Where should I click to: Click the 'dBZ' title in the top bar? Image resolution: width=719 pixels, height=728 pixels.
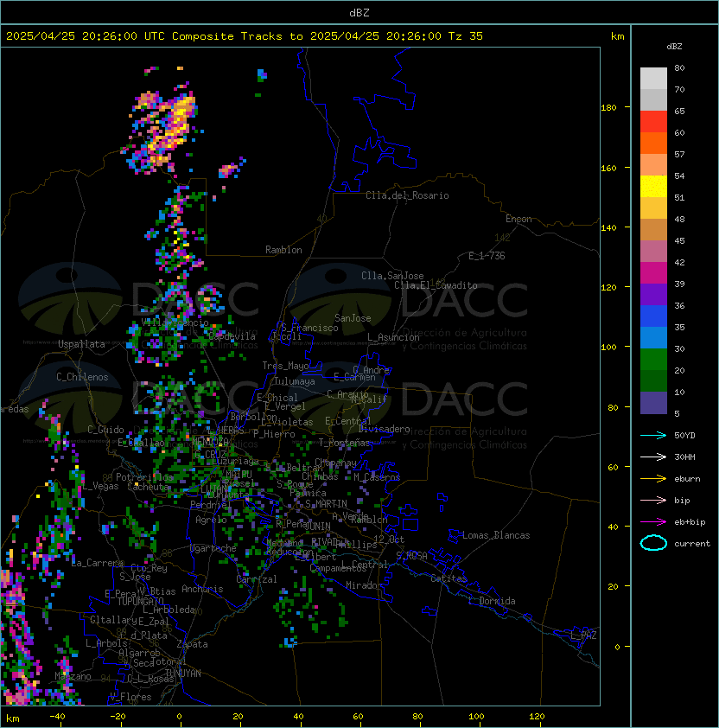coord(359,12)
